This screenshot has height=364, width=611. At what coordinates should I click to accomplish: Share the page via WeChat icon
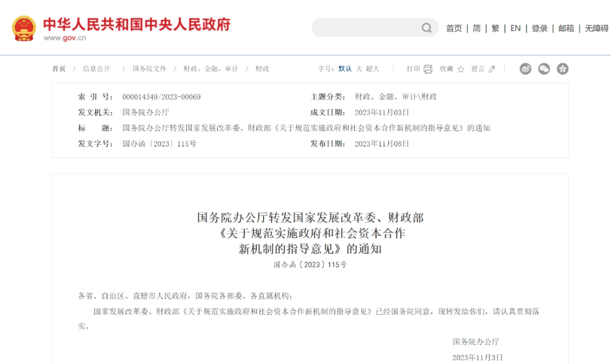point(544,69)
